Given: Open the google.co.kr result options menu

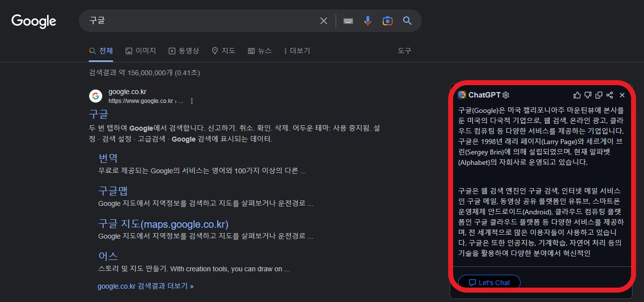Looking at the screenshot, I should (192, 101).
